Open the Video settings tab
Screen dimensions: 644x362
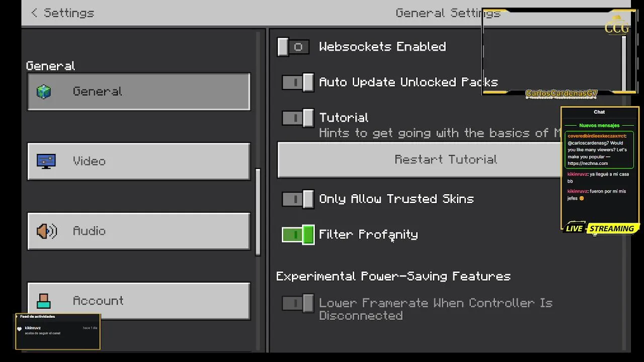pyautogui.click(x=139, y=161)
